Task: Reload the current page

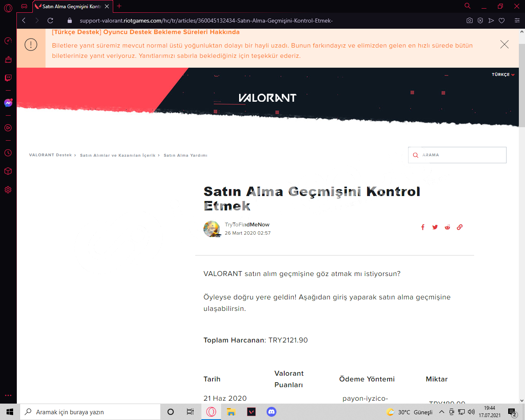Action: coord(50,21)
